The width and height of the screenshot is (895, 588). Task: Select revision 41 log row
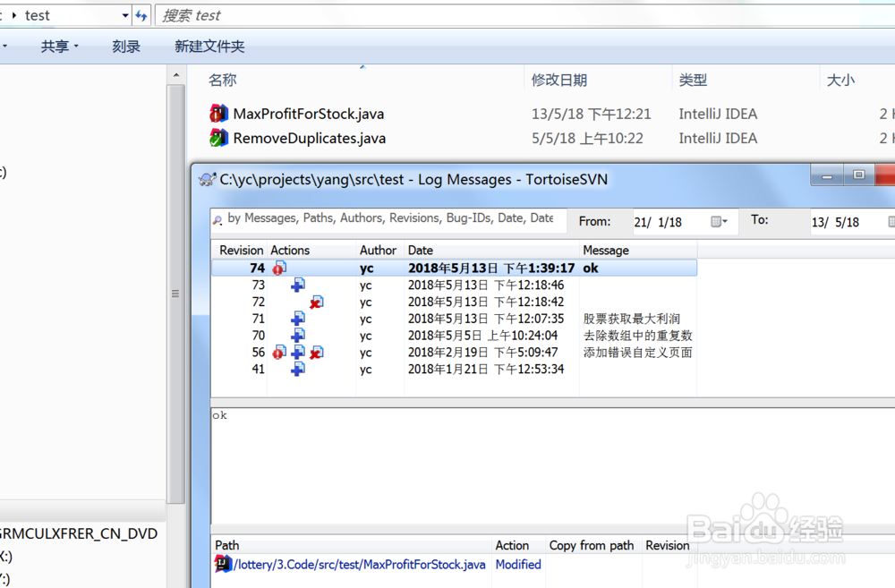tap(455, 369)
